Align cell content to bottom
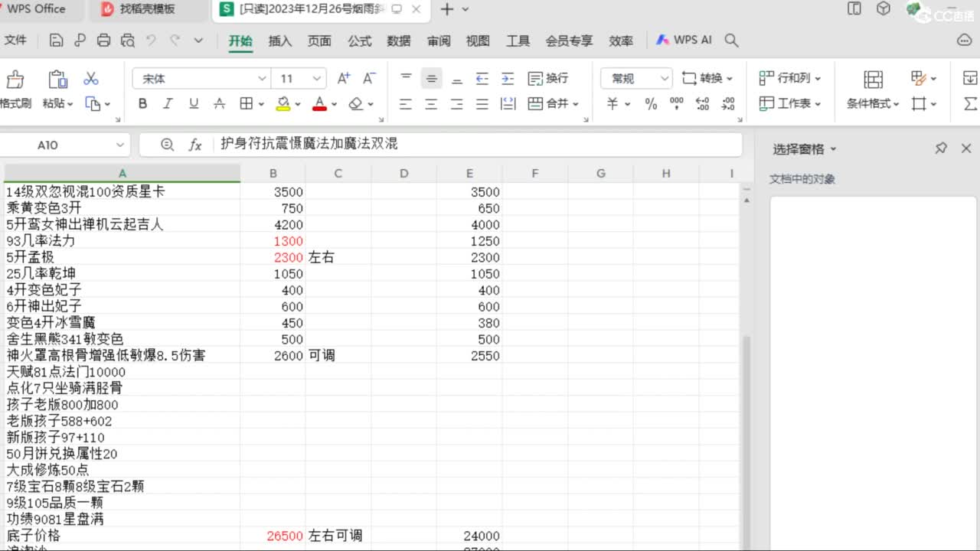Screen dimensions: 980x551 point(456,78)
